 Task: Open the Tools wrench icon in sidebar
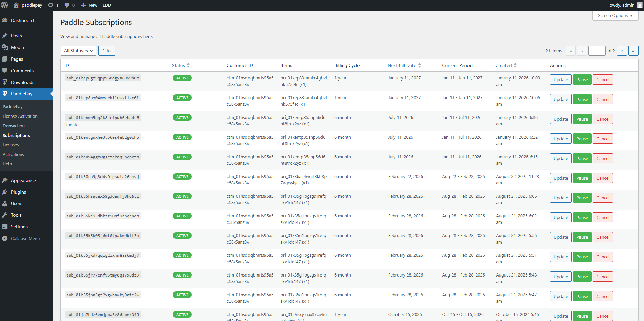[5, 215]
